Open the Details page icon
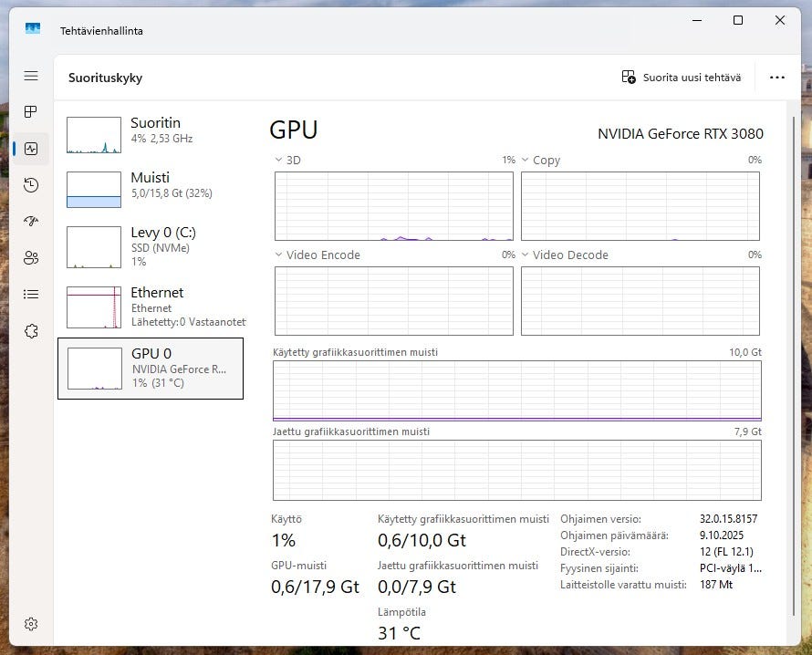The height and width of the screenshot is (655, 812). click(31, 295)
